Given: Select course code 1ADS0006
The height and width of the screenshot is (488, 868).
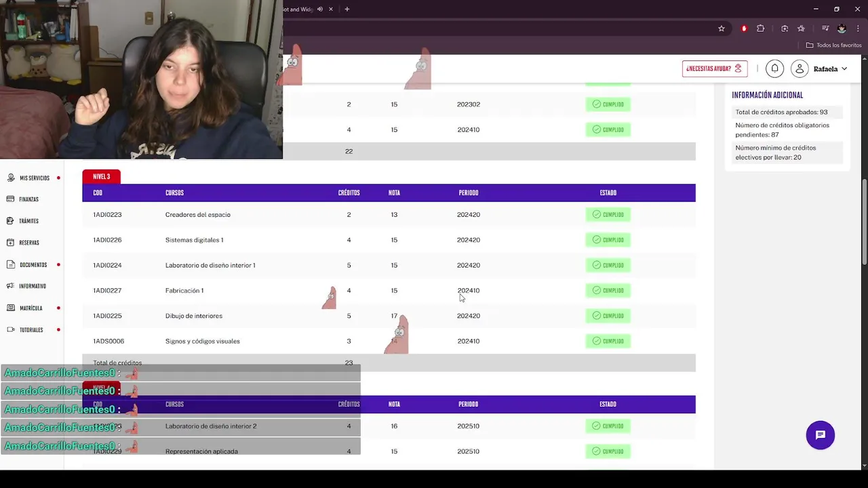Looking at the screenshot, I should pyautogui.click(x=108, y=342).
